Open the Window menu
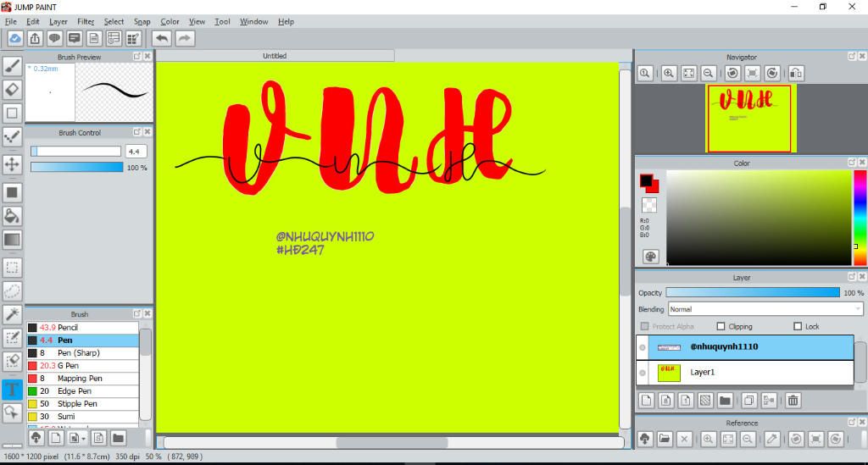 click(x=253, y=21)
